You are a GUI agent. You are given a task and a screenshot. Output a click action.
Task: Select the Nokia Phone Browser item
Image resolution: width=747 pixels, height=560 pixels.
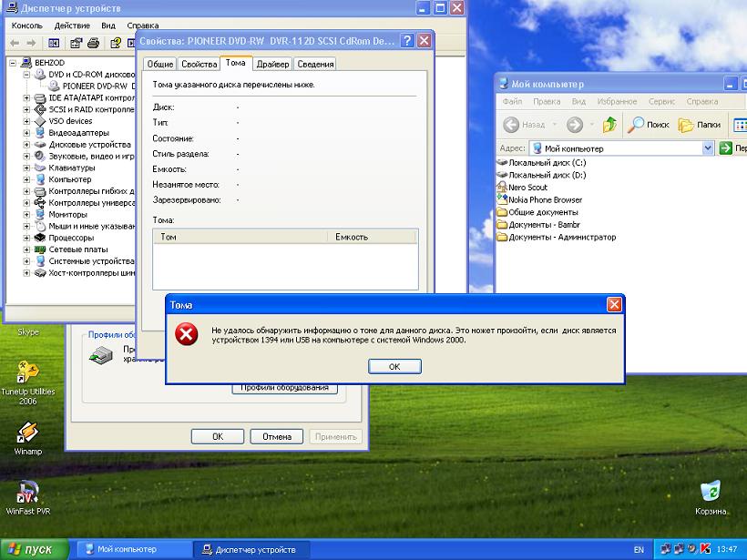pyautogui.click(x=539, y=200)
